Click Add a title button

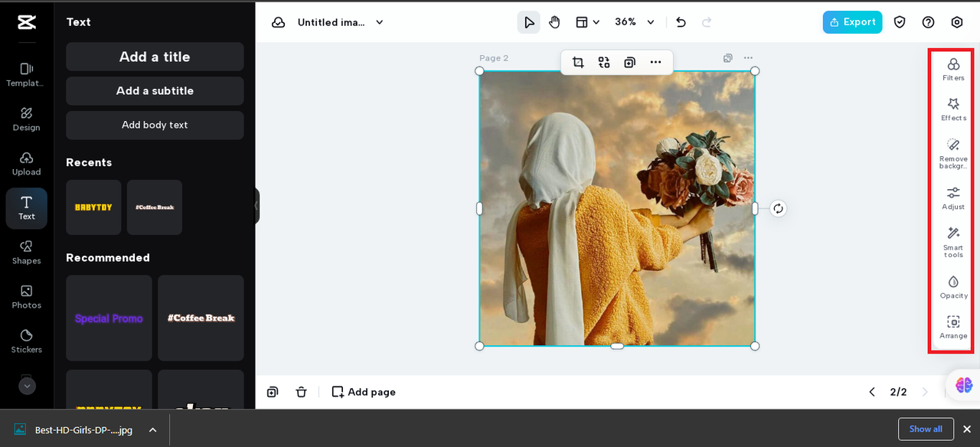(155, 57)
